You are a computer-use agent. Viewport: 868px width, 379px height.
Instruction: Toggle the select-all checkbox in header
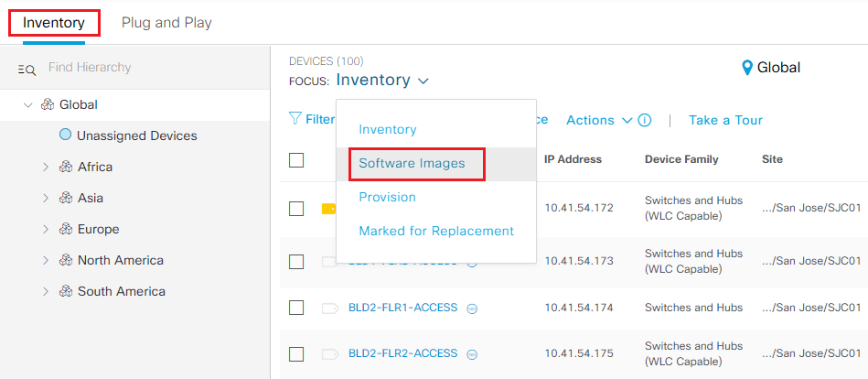coord(296,160)
